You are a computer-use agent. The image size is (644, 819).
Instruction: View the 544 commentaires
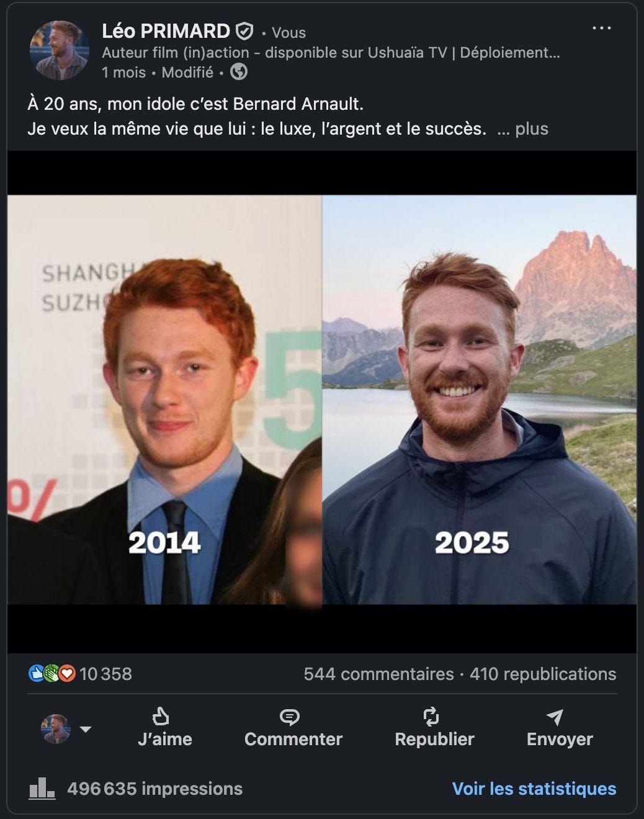pos(378,674)
